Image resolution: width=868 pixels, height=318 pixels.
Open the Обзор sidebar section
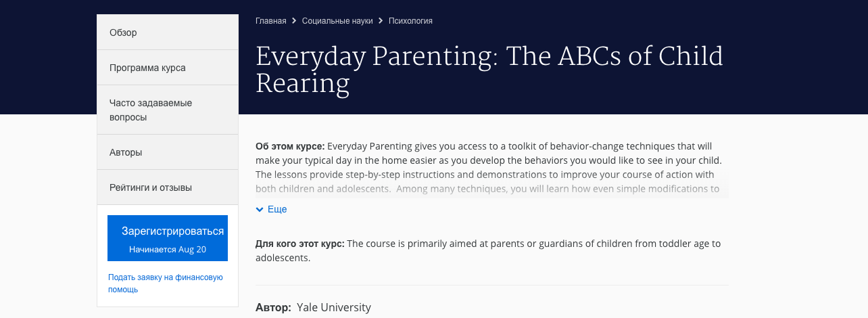[123, 32]
